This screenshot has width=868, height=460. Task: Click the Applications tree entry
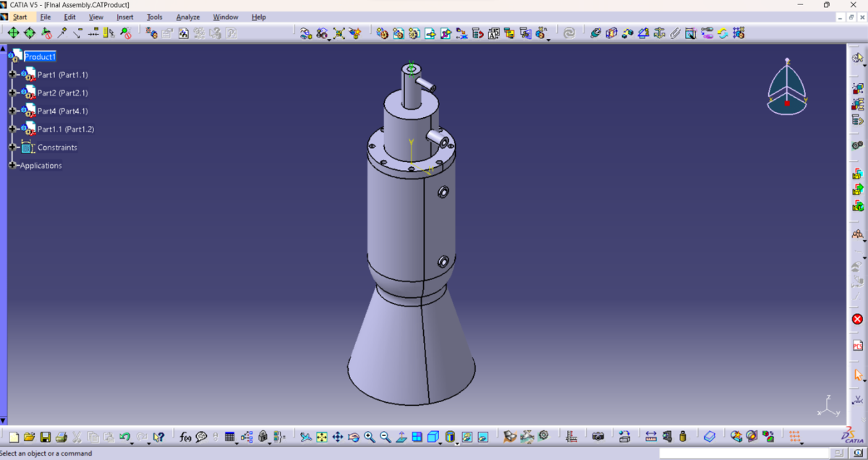tap(41, 166)
